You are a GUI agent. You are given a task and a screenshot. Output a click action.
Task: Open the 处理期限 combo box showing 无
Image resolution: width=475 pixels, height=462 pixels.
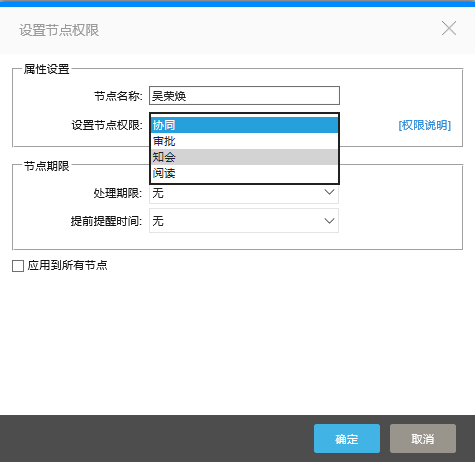244,193
